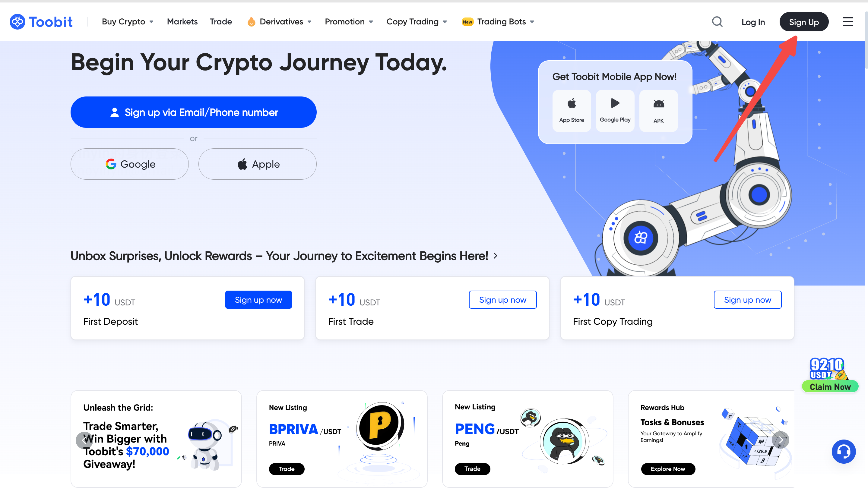Sign up via Email/Phone number

193,112
